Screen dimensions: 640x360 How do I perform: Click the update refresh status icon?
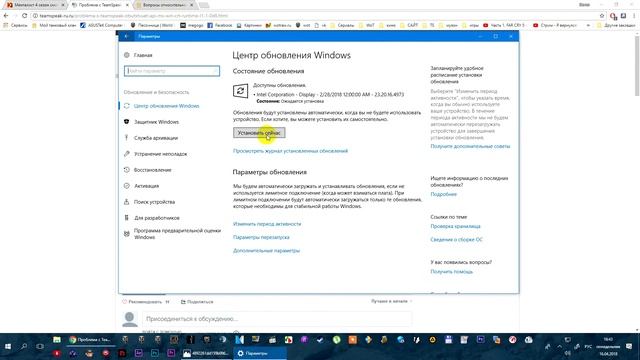tap(240, 91)
